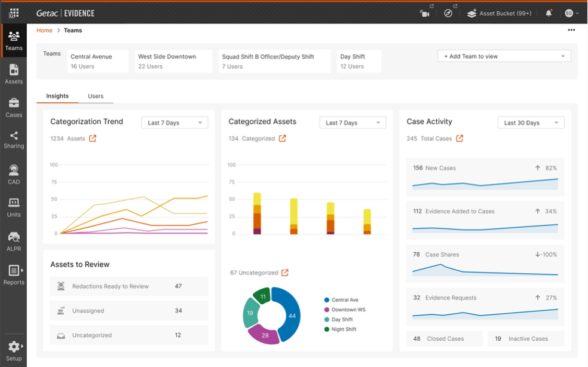The image size is (588, 367).
Task: Open the Sharing sidebar icon
Action: pos(13,140)
